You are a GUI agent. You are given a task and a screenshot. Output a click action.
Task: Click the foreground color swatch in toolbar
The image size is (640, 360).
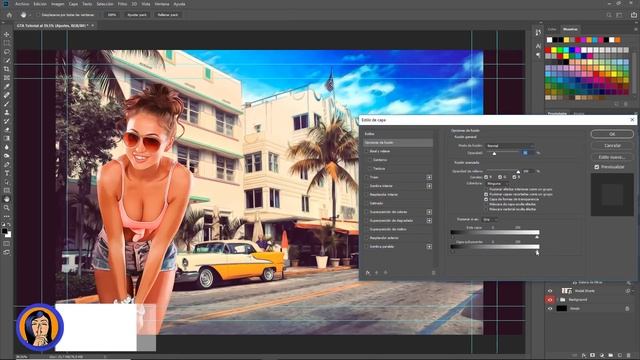(x=5, y=231)
